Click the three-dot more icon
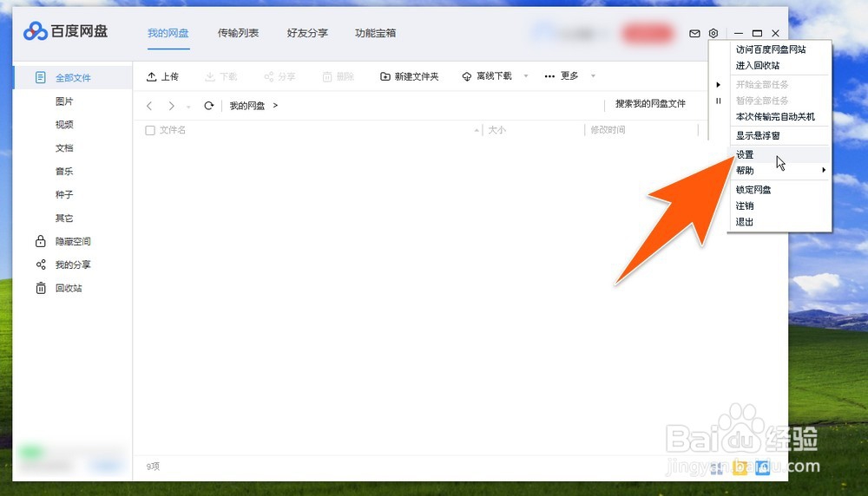The height and width of the screenshot is (496, 868). pos(549,76)
